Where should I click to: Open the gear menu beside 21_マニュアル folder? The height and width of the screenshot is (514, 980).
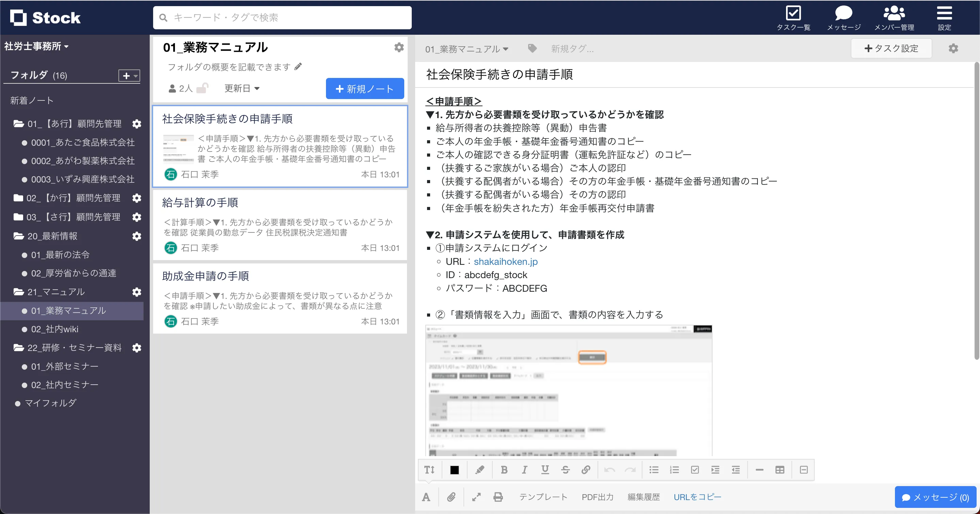click(136, 292)
